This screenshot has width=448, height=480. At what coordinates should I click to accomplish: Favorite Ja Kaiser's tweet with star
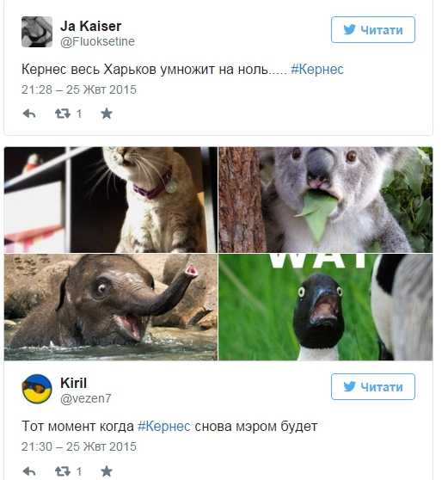(x=107, y=114)
